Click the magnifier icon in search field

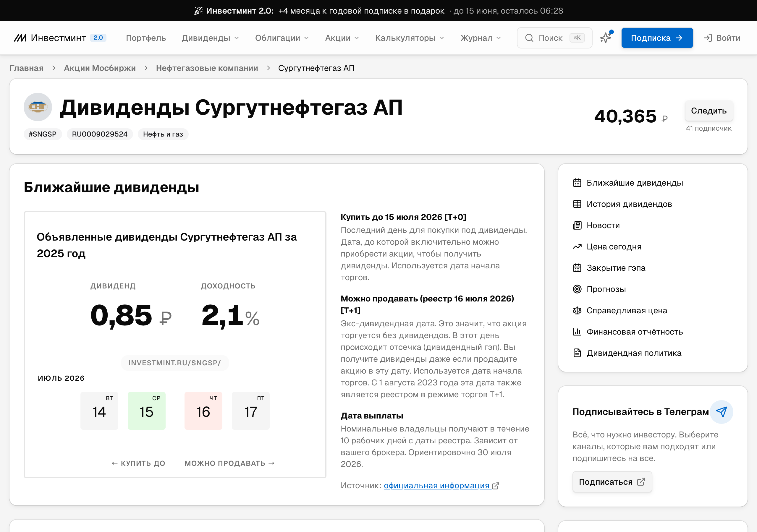tap(529, 38)
